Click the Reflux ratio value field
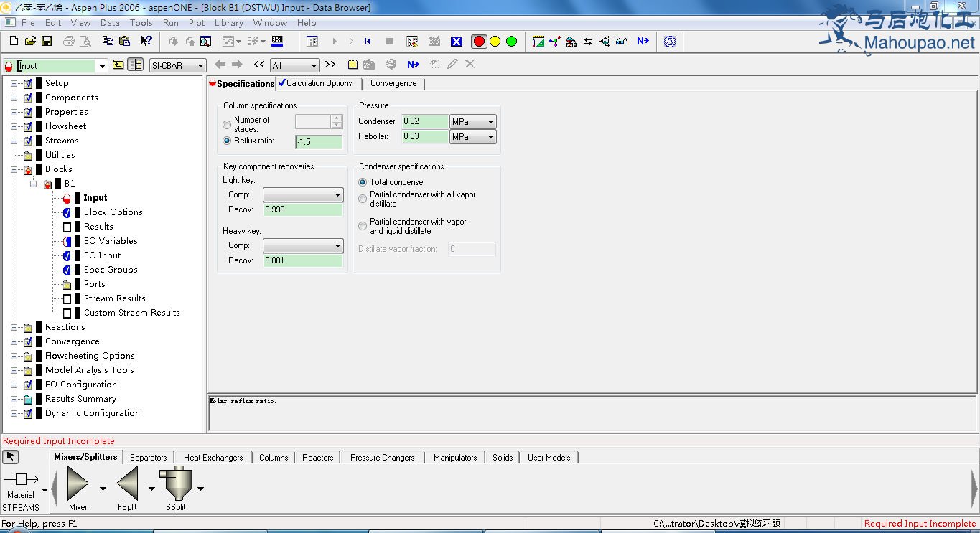Image resolution: width=980 pixels, height=533 pixels. [x=319, y=142]
